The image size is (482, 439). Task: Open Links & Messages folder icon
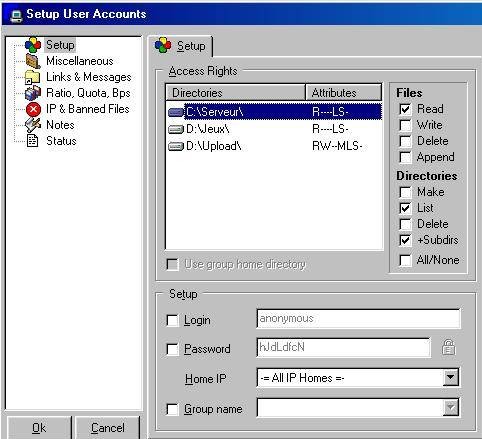[x=33, y=77]
